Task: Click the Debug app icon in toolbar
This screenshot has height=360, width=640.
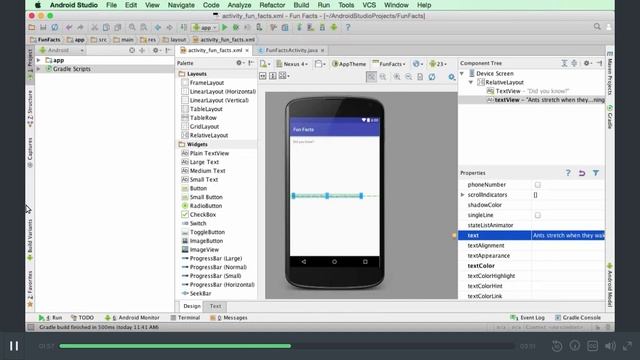Action: [236, 27]
